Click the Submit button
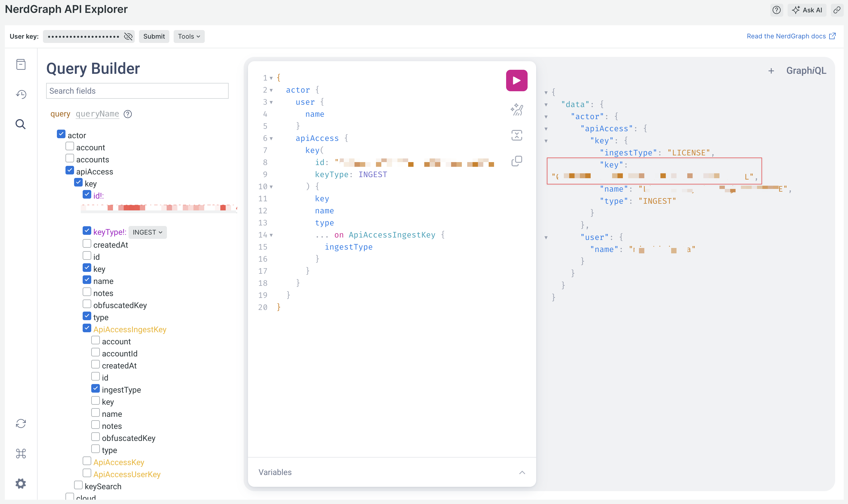The width and height of the screenshot is (848, 504). coord(154,36)
